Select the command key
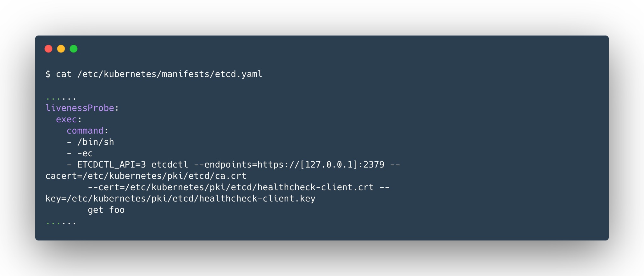Viewport: 644px width, 276px height. point(85,131)
